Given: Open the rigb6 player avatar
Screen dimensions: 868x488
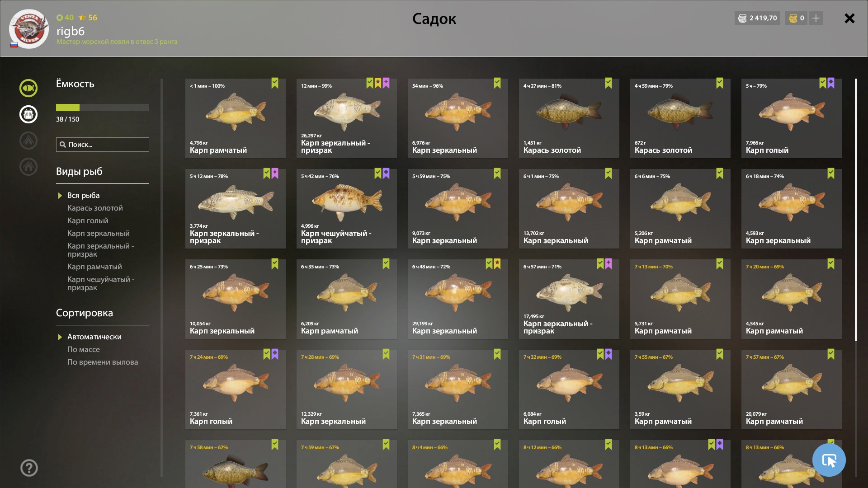Looking at the screenshot, I should [x=29, y=29].
